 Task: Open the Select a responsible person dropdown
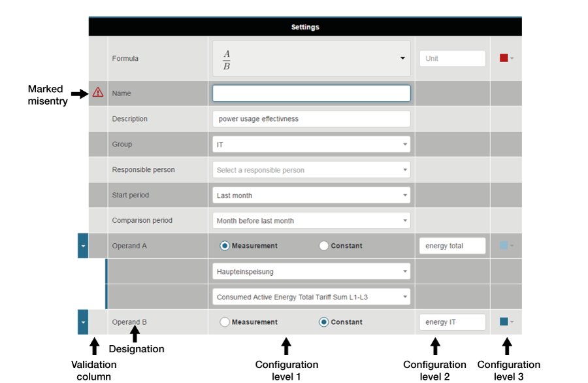311,170
